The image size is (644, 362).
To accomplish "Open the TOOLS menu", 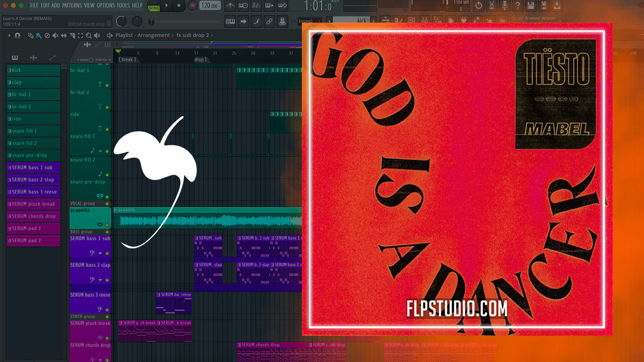I will (123, 5).
